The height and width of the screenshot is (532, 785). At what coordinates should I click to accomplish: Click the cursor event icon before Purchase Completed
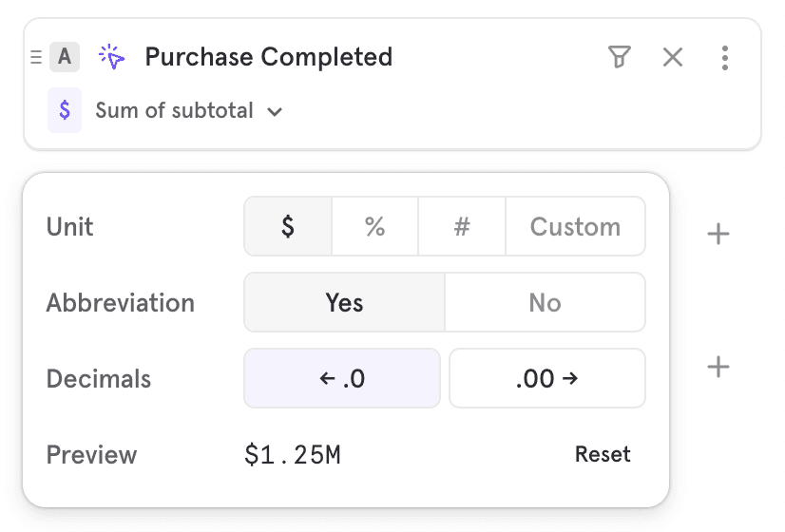[x=112, y=57]
